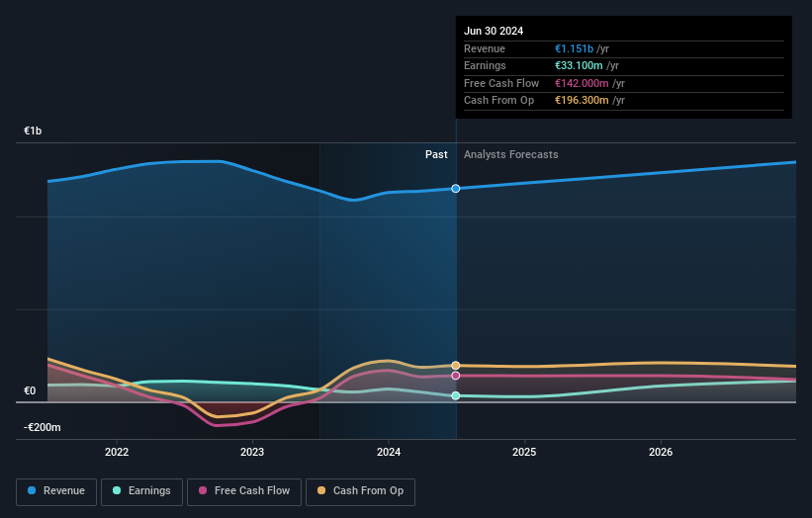812x518 pixels.
Task: Click the €1b y-axis label
Action: [x=33, y=130]
